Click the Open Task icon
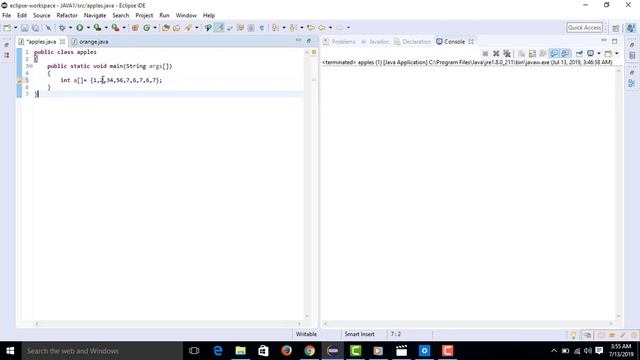The width and height of the screenshot is (640, 360). point(176,28)
